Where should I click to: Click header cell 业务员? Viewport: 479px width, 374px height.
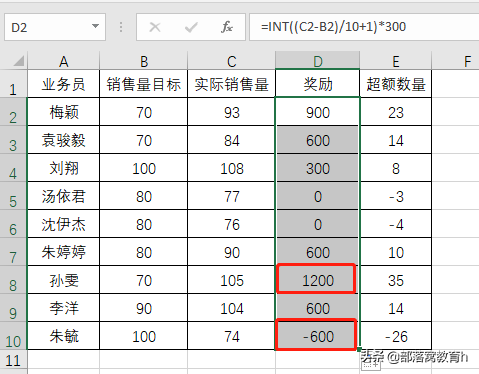pos(63,84)
